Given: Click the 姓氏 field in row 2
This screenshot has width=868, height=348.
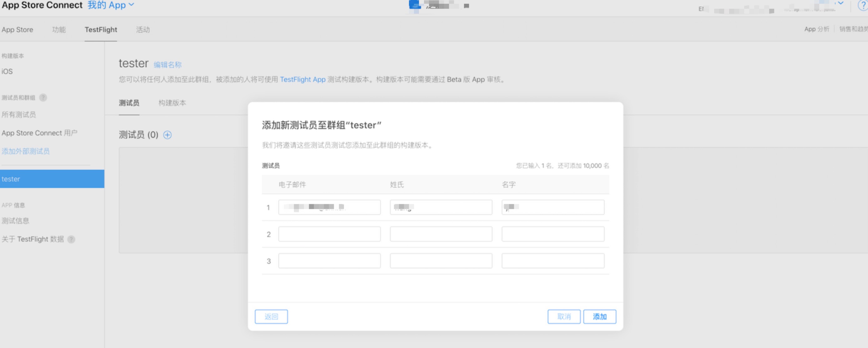Looking at the screenshot, I should (441, 234).
